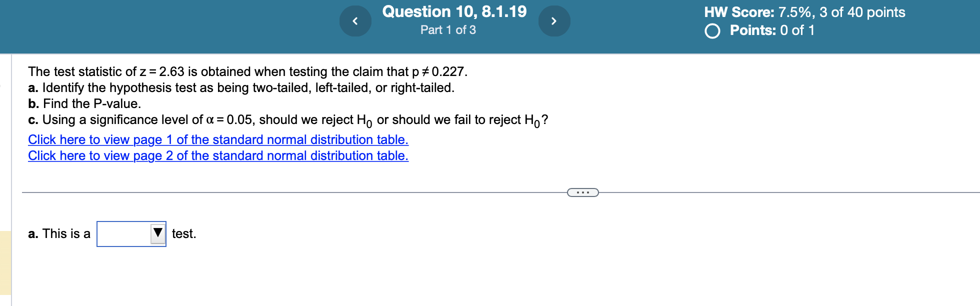Open page 2 of the standard normal distribution table
Screen dimensions: 980x306
point(218,155)
